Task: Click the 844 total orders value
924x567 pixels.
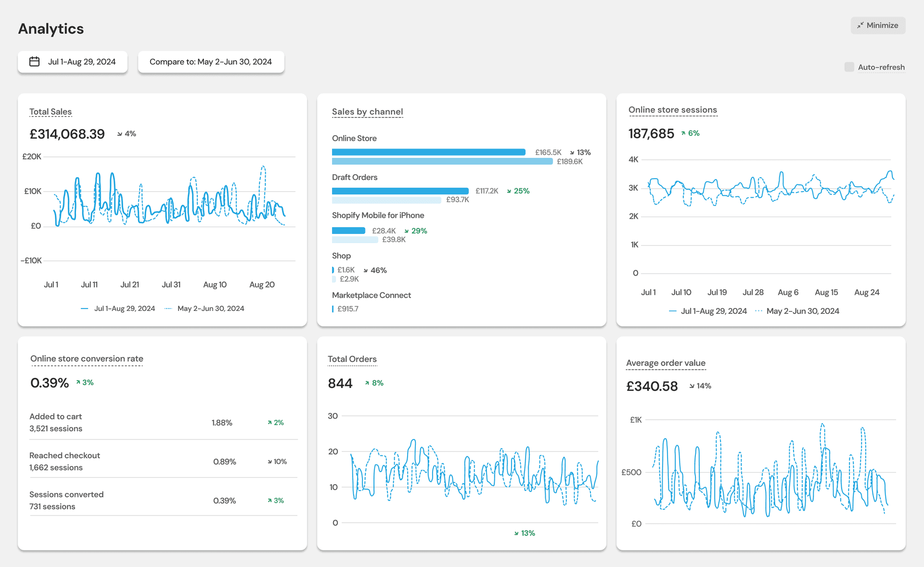Action: [x=340, y=383]
